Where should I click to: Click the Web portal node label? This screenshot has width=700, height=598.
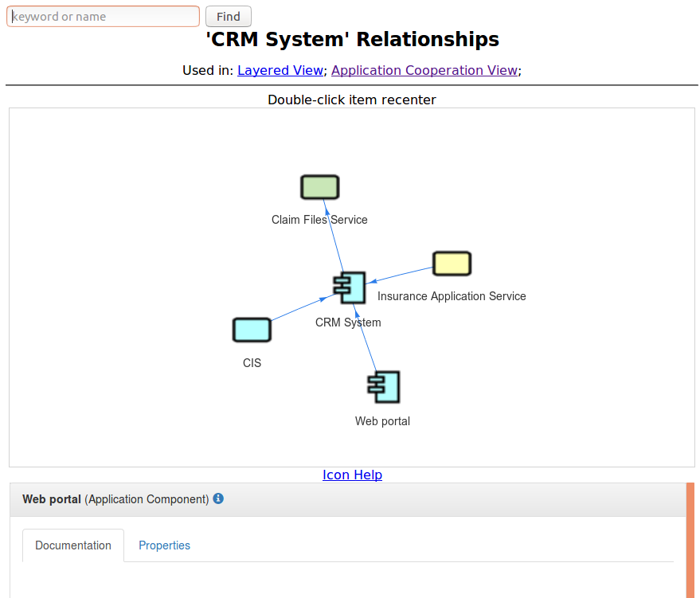(x=382, y=421)
